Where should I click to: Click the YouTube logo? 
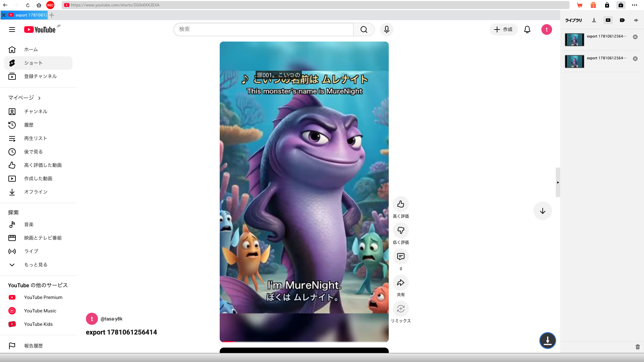click(x=40, y=29)
